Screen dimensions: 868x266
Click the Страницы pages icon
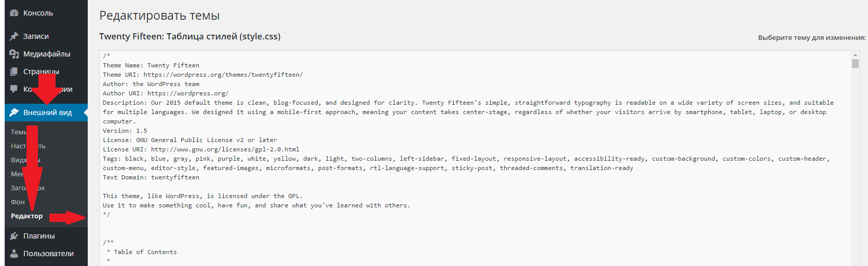tap(14, 72)
